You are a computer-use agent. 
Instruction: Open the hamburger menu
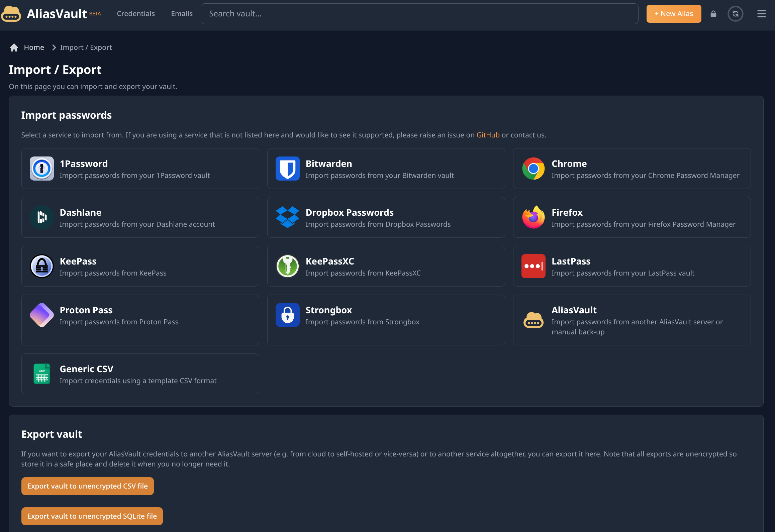tap(761, 14)
